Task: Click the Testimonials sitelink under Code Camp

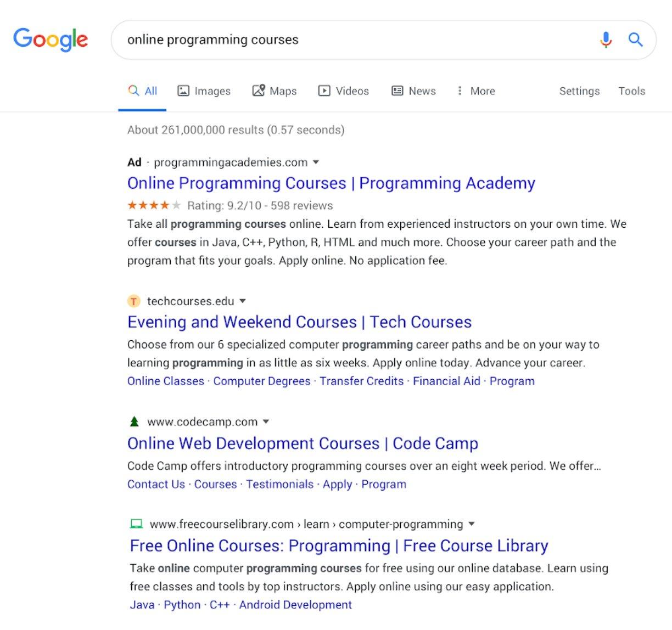Action: point(279,484)
